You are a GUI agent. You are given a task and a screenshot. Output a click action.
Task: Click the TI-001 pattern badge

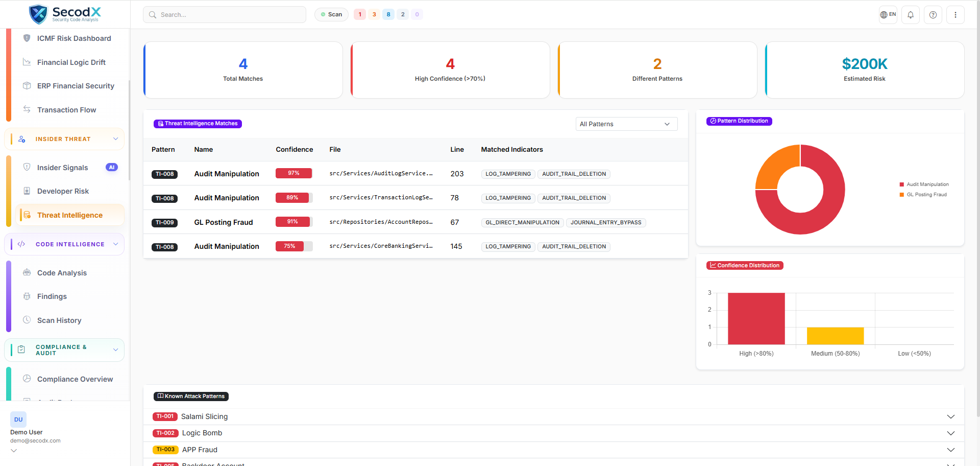165,416
